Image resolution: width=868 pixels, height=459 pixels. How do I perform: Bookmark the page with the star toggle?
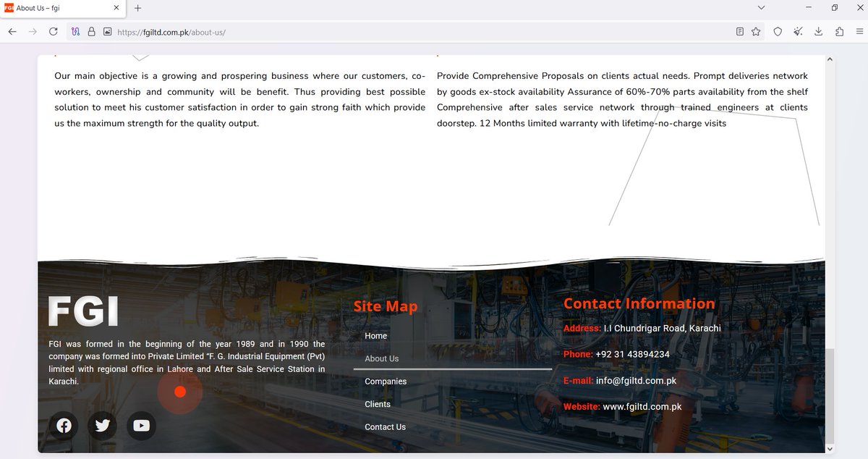[757, 31]
